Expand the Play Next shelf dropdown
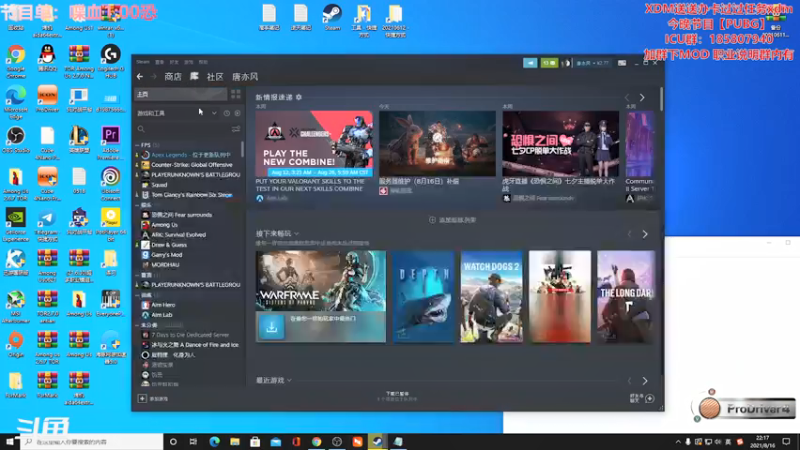The width and height of the screenshot is (800, 450). point(296,234)
